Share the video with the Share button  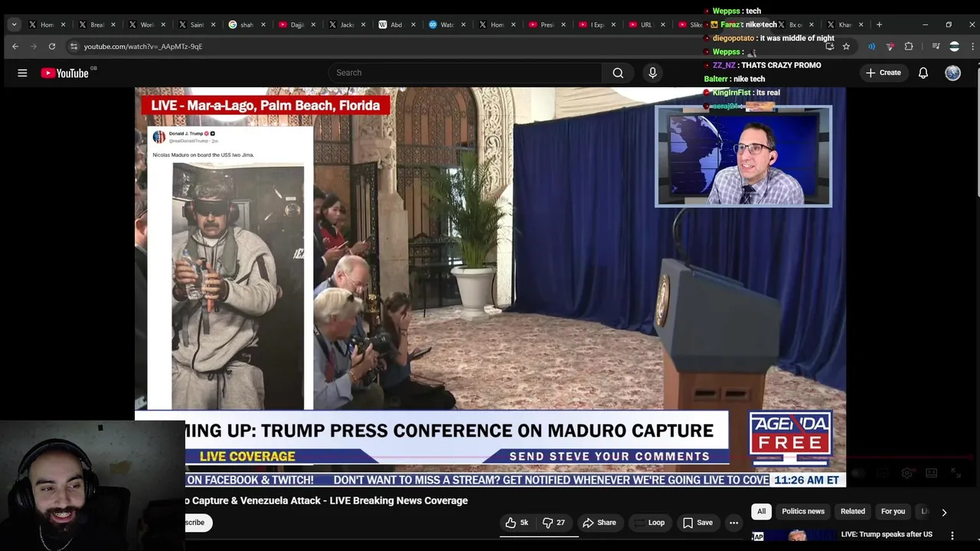pos(599,523)
